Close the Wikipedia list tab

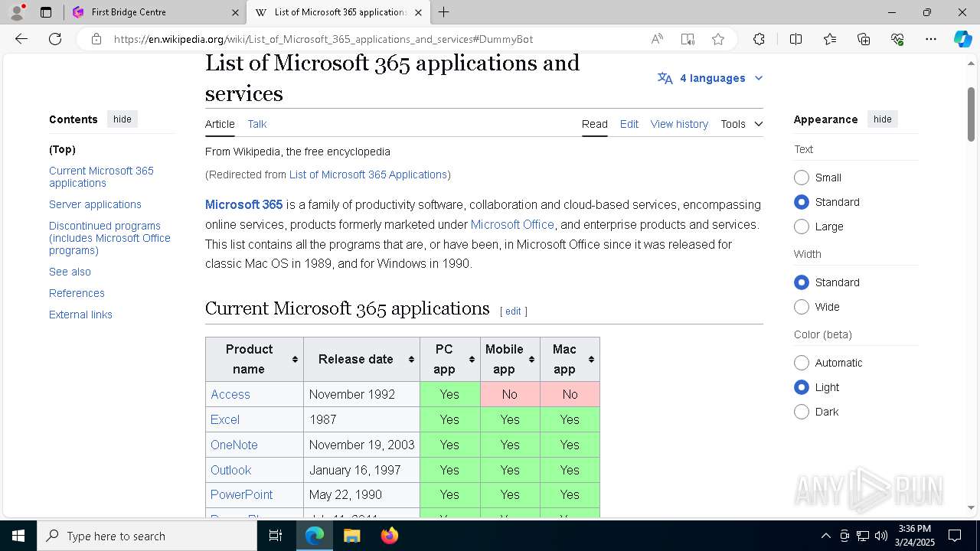[x=418, y=12]
